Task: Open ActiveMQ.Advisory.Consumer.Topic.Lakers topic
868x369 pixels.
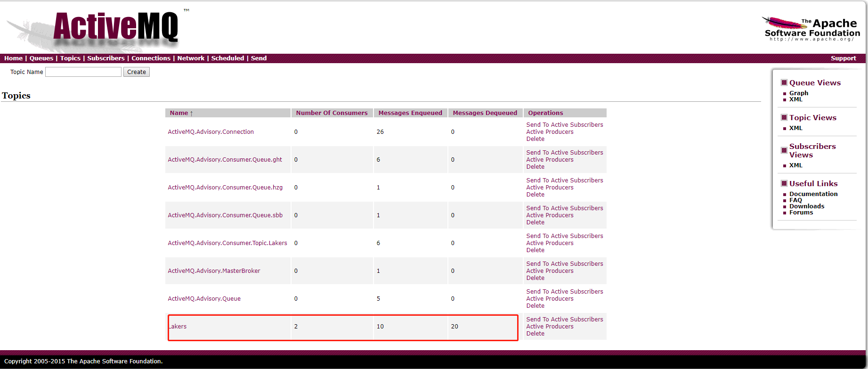Action: coord(227,243)
